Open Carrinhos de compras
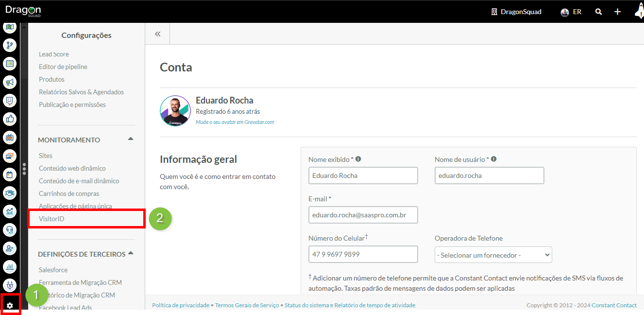Viewport: 644px width, 315px height. click(x=69, y=193)
